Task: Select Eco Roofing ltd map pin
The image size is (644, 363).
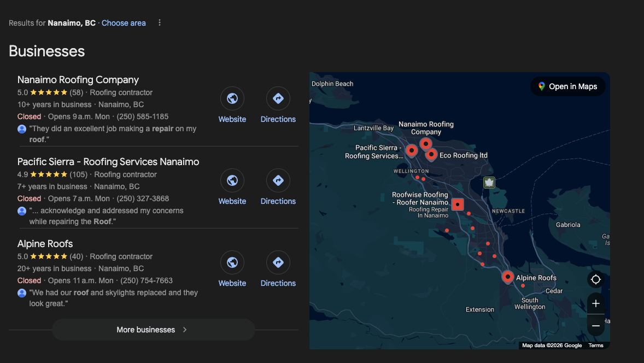Action: 431,155
